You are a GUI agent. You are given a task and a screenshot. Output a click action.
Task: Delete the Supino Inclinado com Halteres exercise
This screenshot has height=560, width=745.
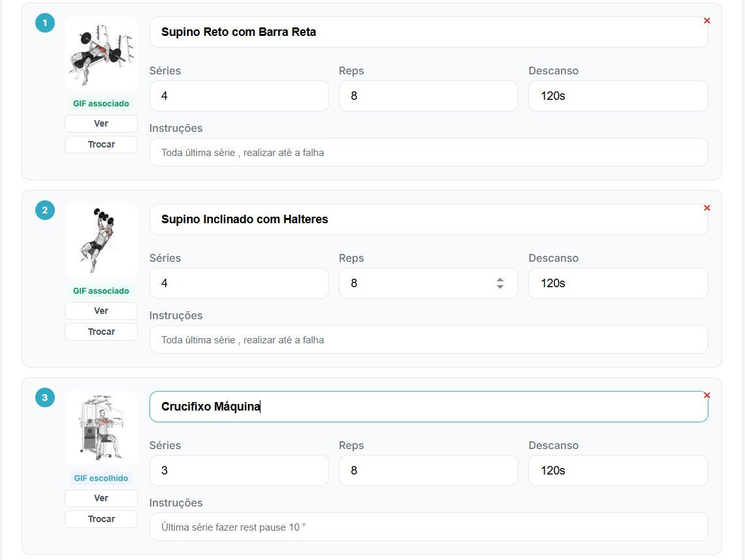coord(706,208)
